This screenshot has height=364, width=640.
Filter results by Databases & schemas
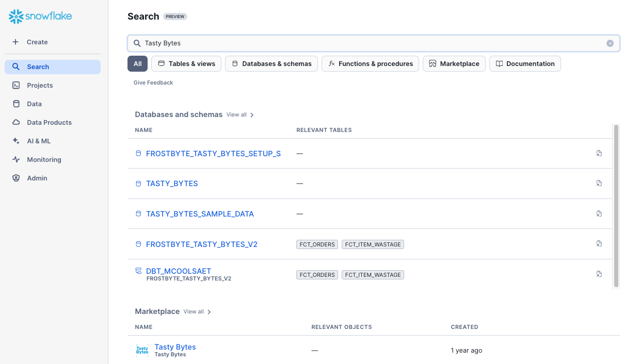[x=271, y=64]
